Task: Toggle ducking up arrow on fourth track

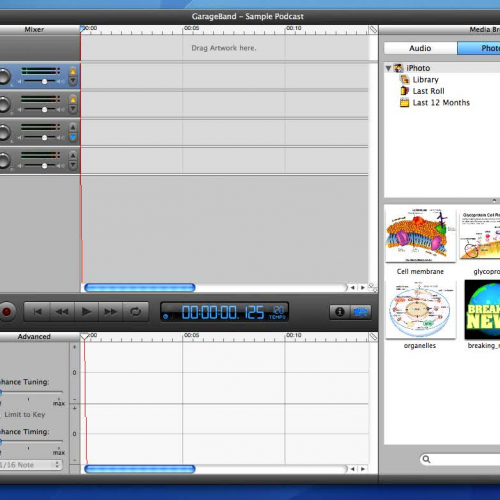Action: [73, 155]
